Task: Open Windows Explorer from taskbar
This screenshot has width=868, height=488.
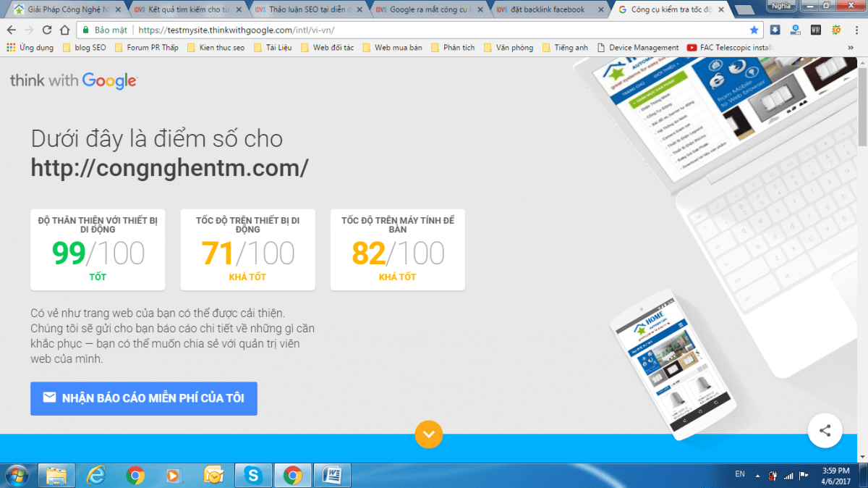Action: coord(56,475)
